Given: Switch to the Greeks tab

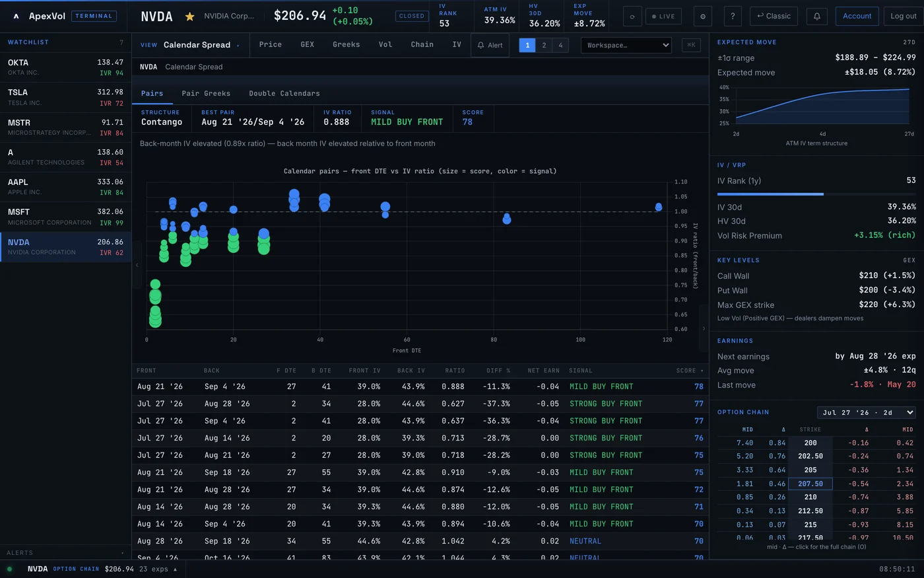Looking at the screenshot, I should coord(346,44).
